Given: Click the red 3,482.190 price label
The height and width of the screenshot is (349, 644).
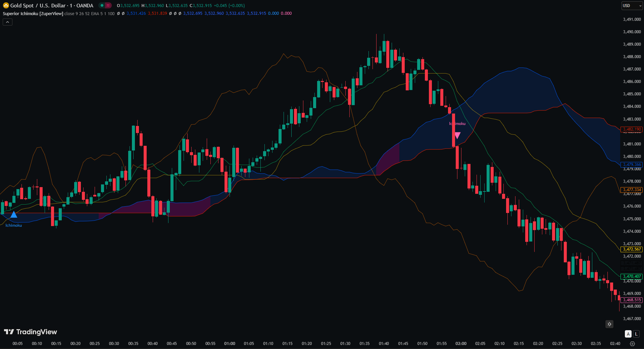Looking at the screenshot, I should [x=632, y=129].
